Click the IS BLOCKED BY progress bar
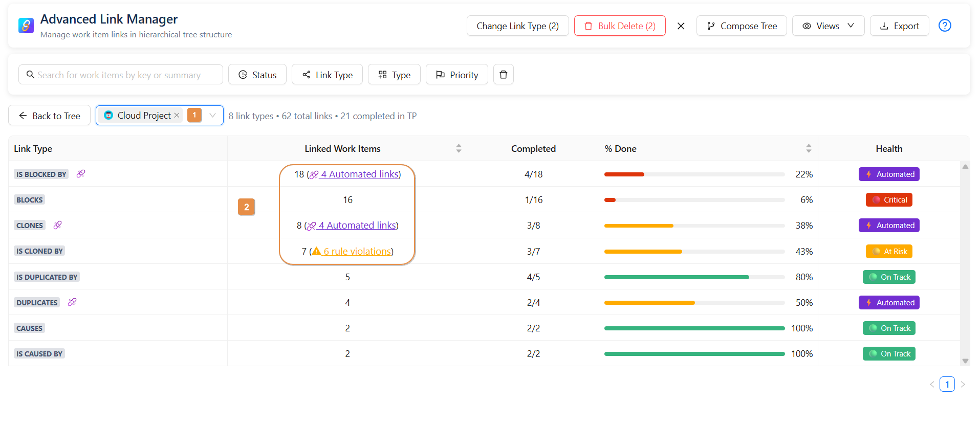Image resolution: width=980 pixels, height=426 pixels. (x=694, y=174)
